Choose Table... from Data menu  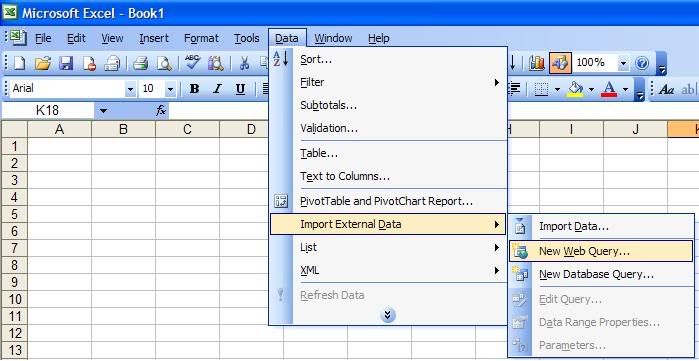(388, 153)
